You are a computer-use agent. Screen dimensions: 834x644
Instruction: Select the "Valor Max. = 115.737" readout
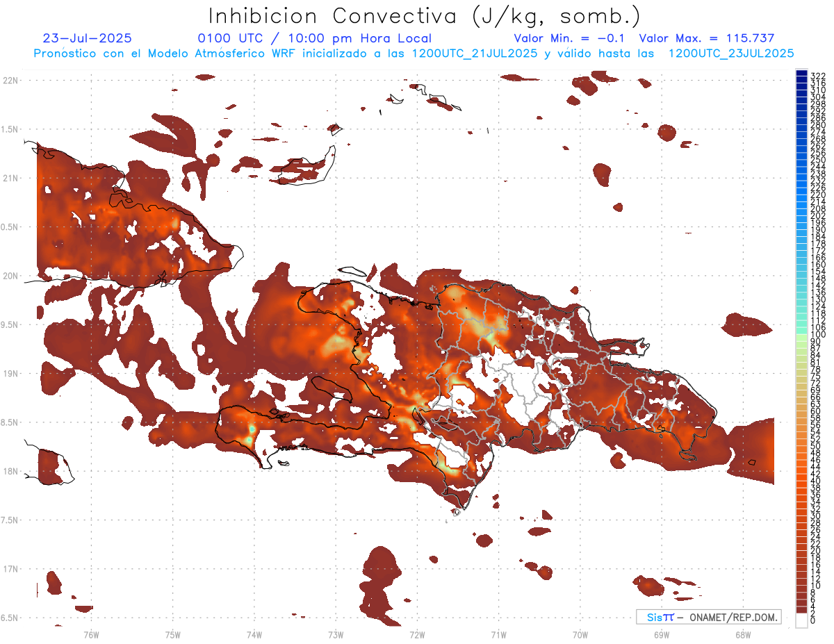[707, 38]
